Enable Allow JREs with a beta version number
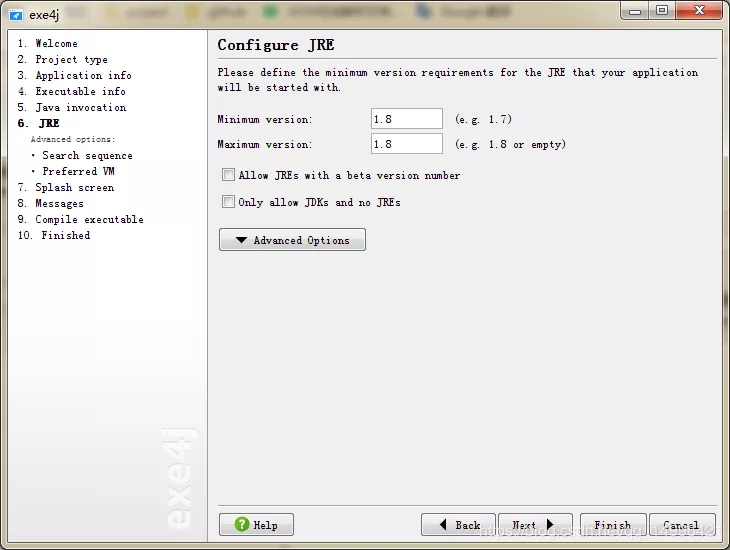 (x=228, y=175)
